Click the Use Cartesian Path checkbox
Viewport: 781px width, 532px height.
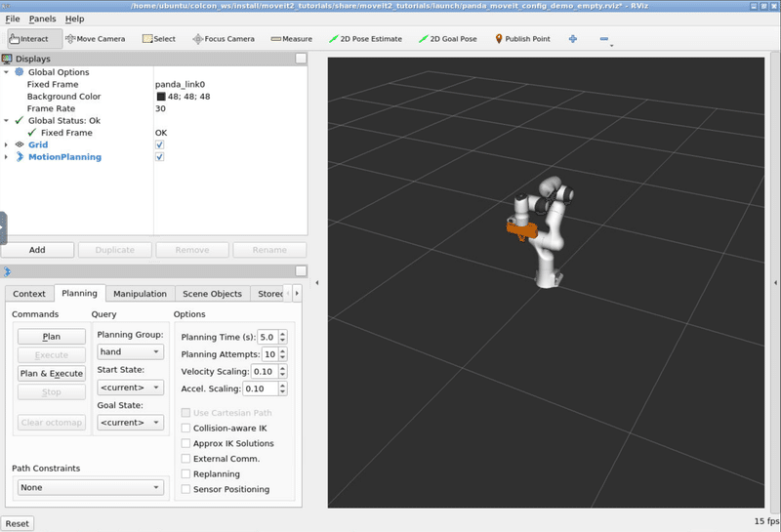click(185, 413)
